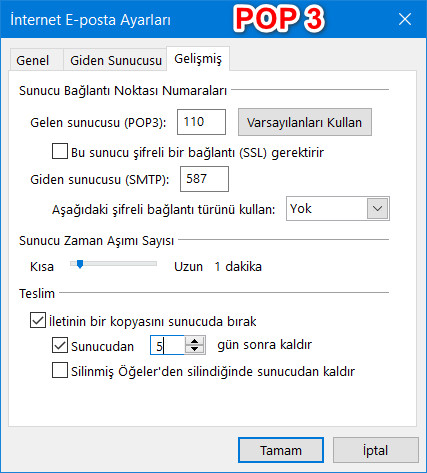Screen dimensions: 427x473
Task: Open the Yok encryption type dropdown arrow
Action: [377, 209]
